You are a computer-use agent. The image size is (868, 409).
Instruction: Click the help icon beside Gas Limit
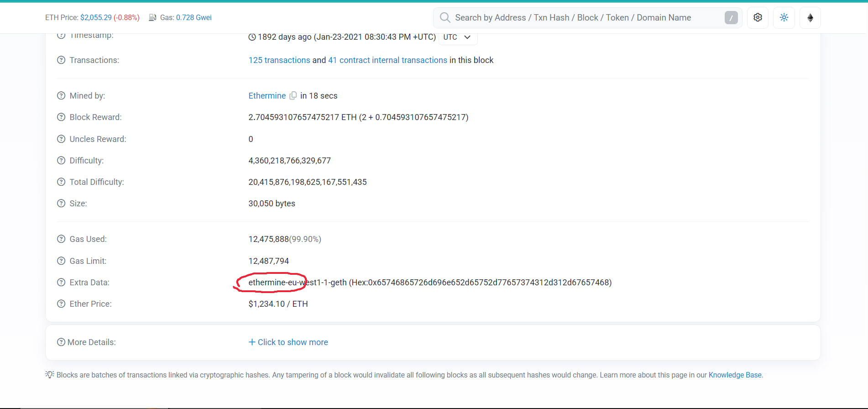[61, 261]
